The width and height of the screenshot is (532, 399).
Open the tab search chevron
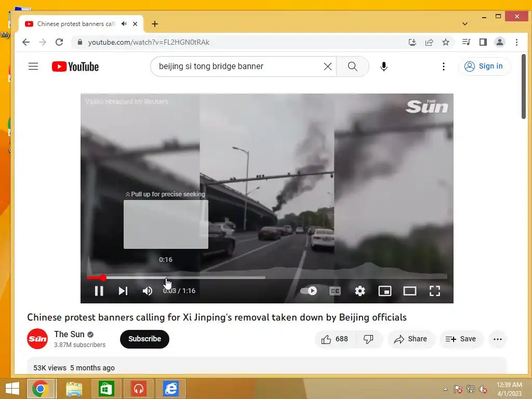click(465, 24)
